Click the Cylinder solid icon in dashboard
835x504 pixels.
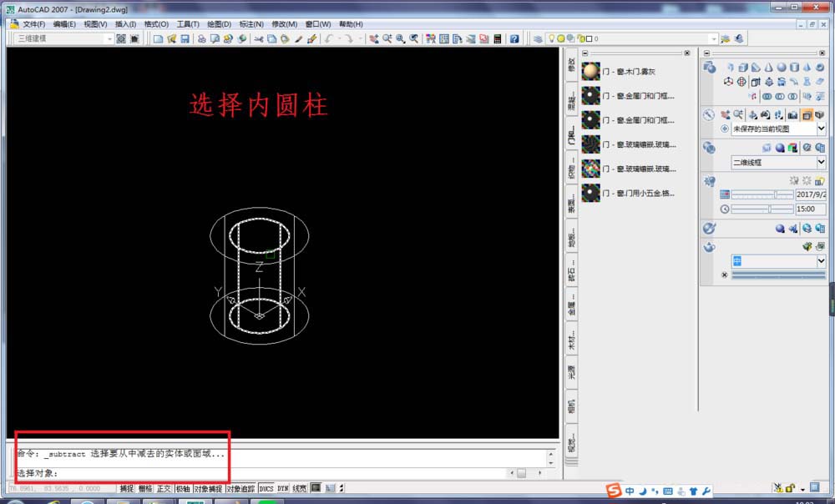795,67
